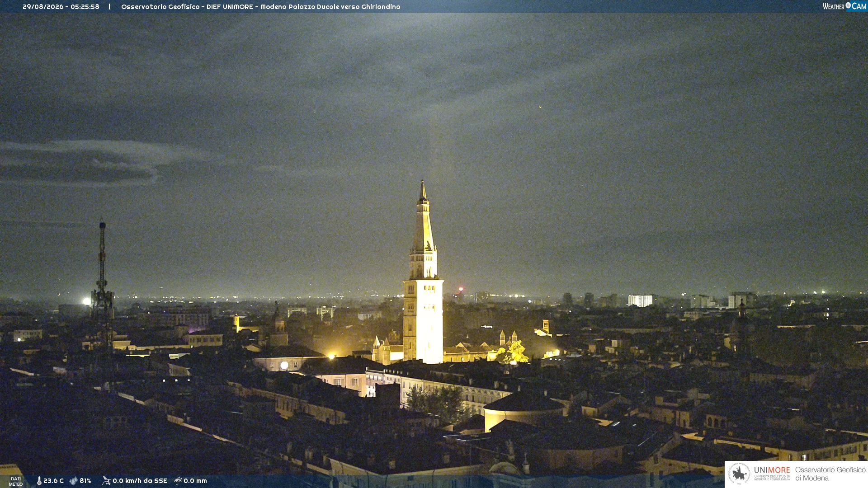This screenshot has width=868, height=488.
Task: Click the bright white building on horizon
Action: [x=640, y=301]
